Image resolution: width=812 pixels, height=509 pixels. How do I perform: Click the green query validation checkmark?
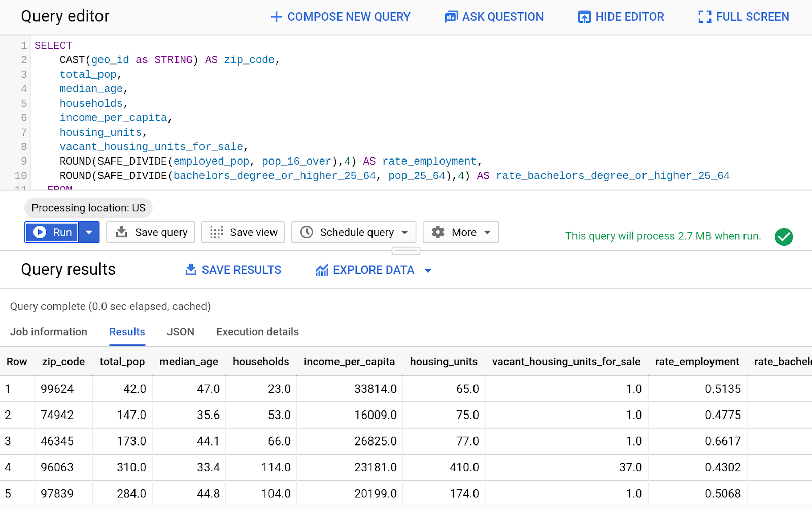pyautogui.click(x=784, y=236)
